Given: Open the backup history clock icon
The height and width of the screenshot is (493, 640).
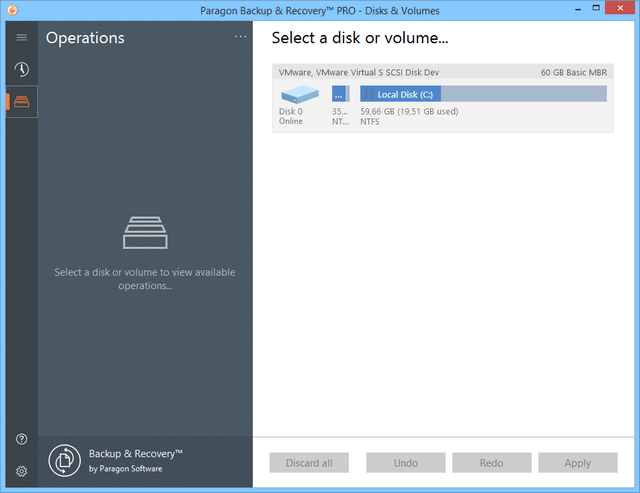Looking at the screenshot, I should [22, 69].
